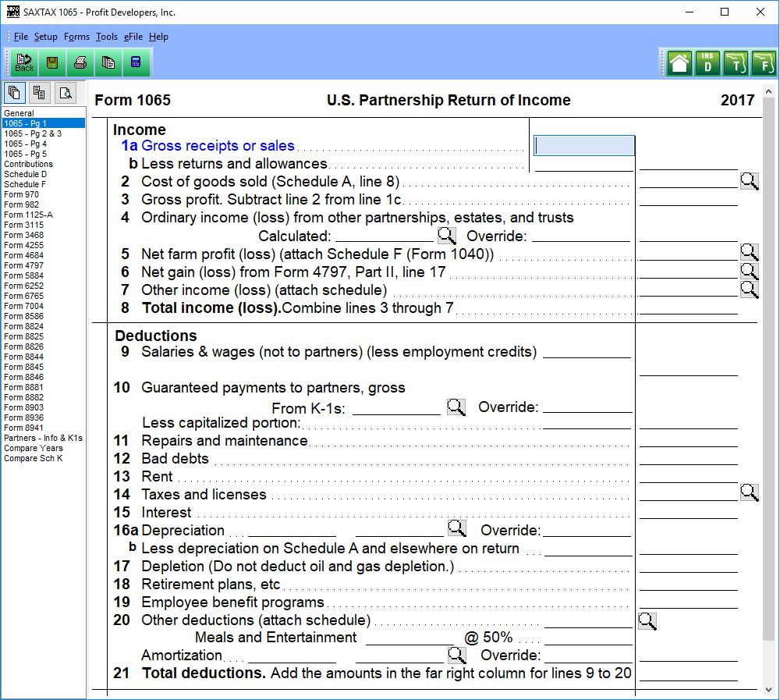Click the Florida F icon
The image size is (780, 700).
(763, 63)
